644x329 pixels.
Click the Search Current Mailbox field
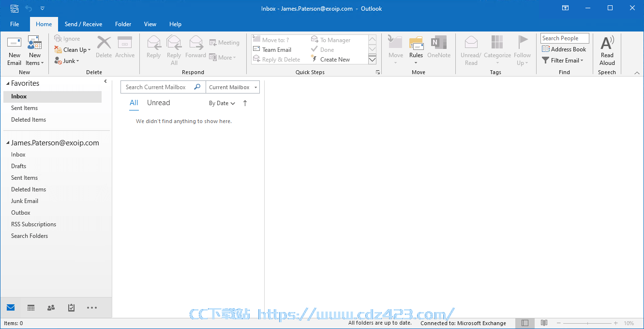163,87
